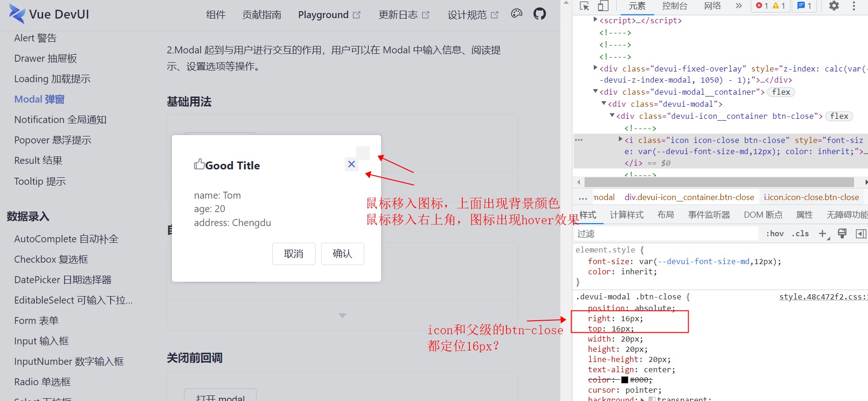Screen dimensions: 868x401
Task: Open Tooltip 提示 in the sidebar
Action: (40, 181)
